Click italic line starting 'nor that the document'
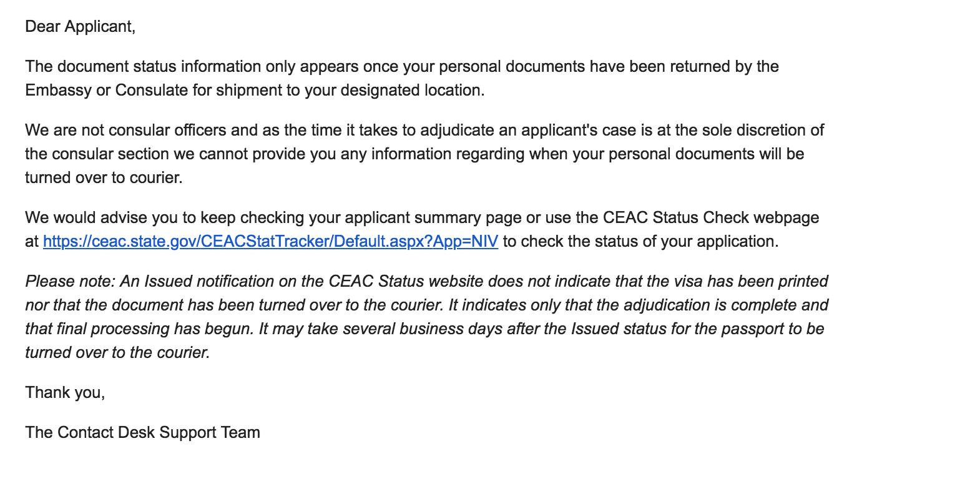The image size is (980, 481). 427,305
